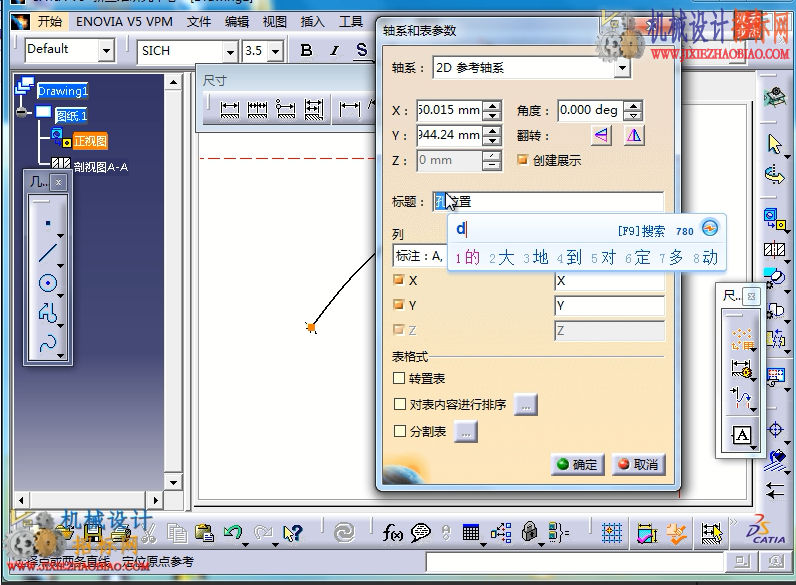Image resolution: width=796 pixels, height=585 pixels.
Task: Toggle bold text formatting
Action: point(306,50)
